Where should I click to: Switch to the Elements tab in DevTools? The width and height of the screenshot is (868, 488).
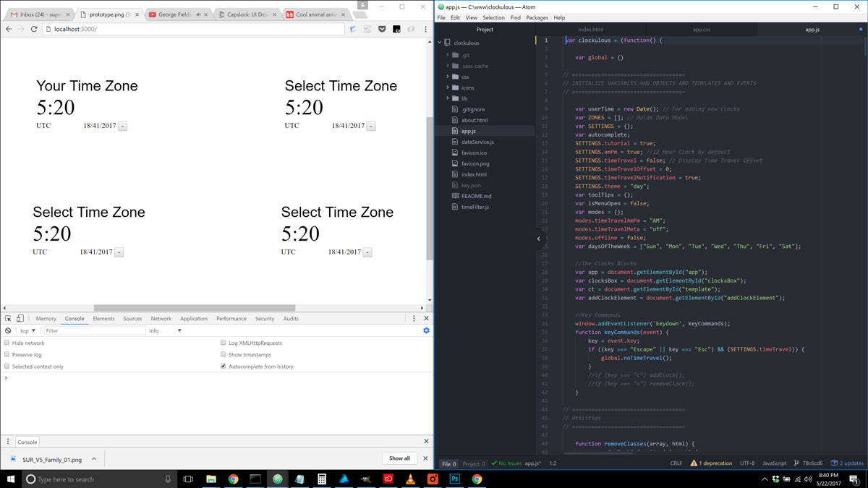tap(103, 319)
